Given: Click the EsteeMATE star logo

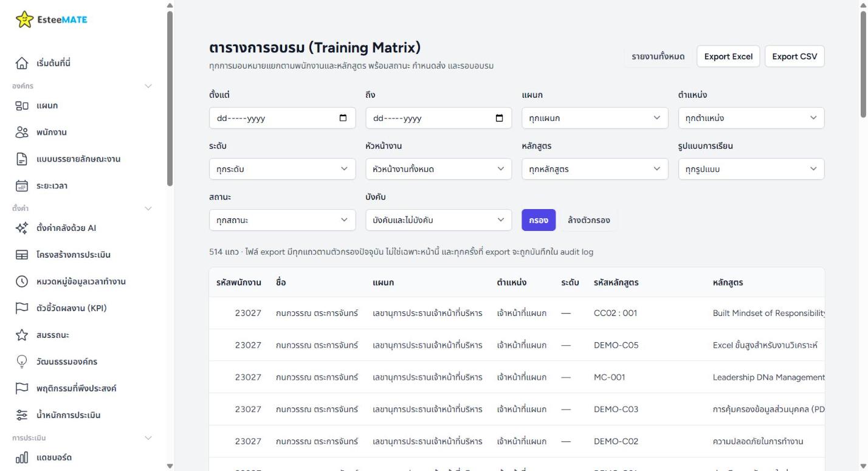Looking at the screenshot, I should click(25, 20).
